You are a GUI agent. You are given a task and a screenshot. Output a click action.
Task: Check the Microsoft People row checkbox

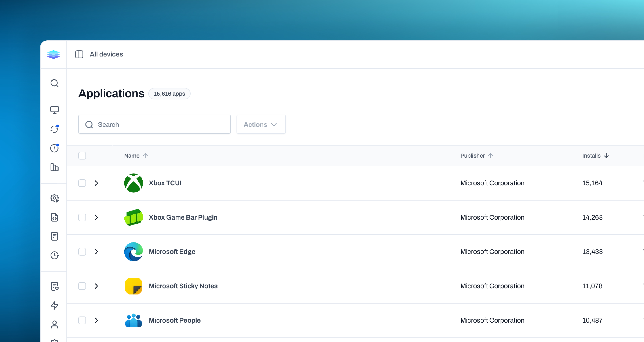click(82, 320)
